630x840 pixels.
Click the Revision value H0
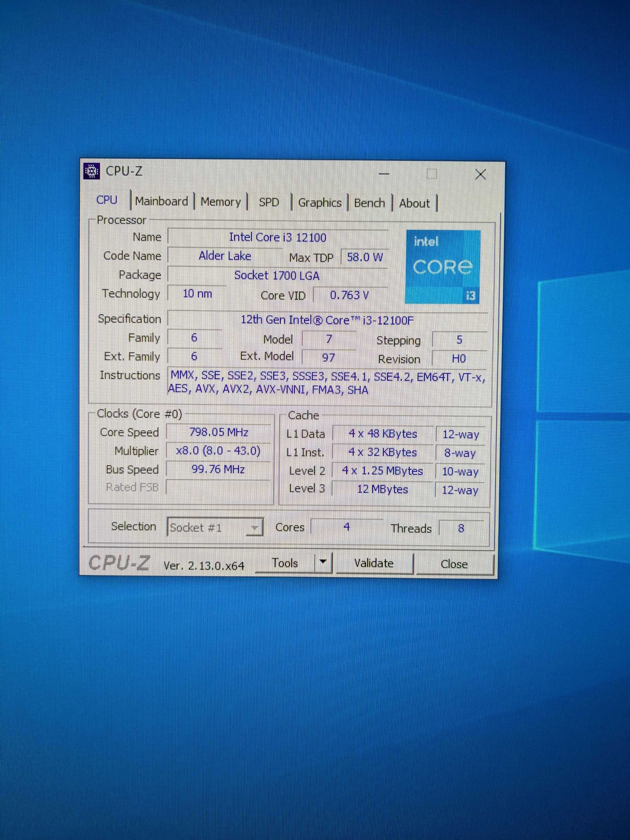pos(459,358)
